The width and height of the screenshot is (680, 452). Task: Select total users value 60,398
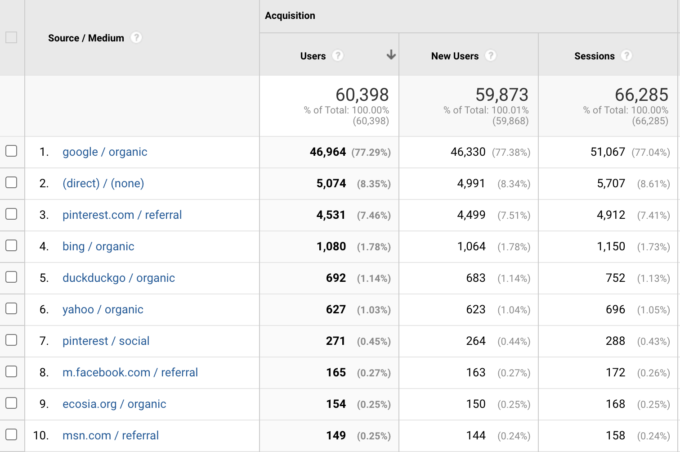362,95
